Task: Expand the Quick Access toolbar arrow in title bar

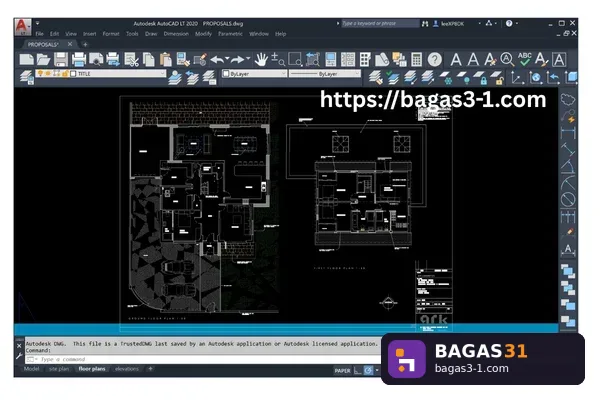Action: [38, 23]
